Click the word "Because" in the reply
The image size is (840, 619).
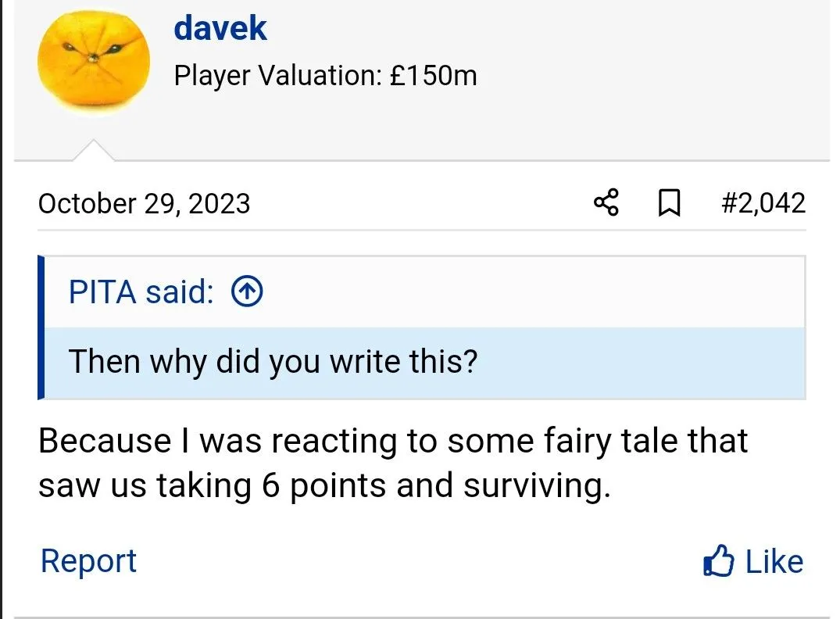104,442
